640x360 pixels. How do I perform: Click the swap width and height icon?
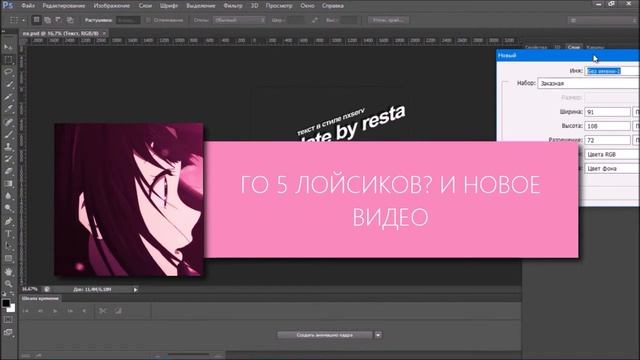(315, 20)
